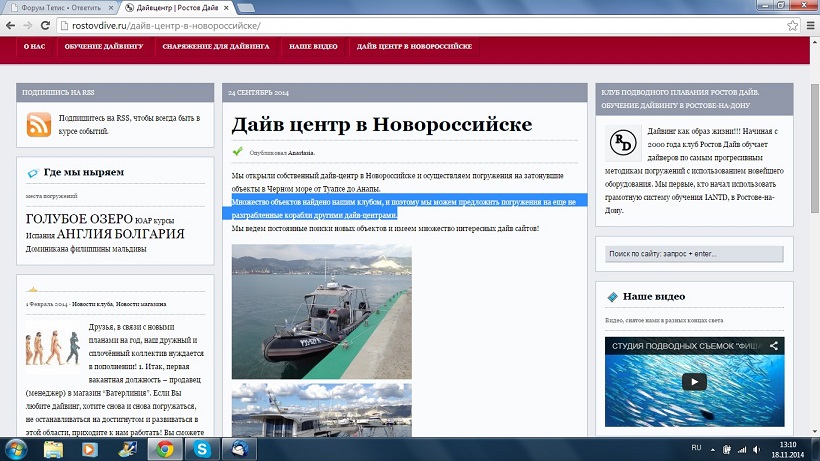The height and width of the screenshot is (461, 820).
Task: Click the share icon on the video
Action: 773,345
